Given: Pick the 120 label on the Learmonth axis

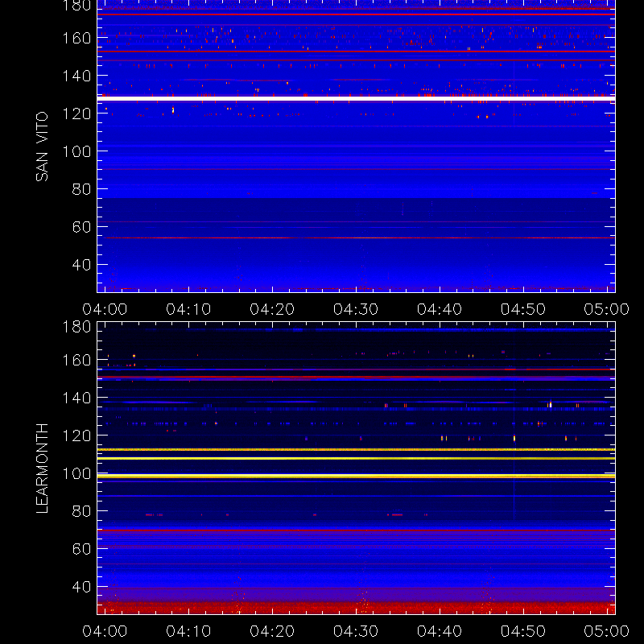Looking at the screenshot, I should pos(76,436).
